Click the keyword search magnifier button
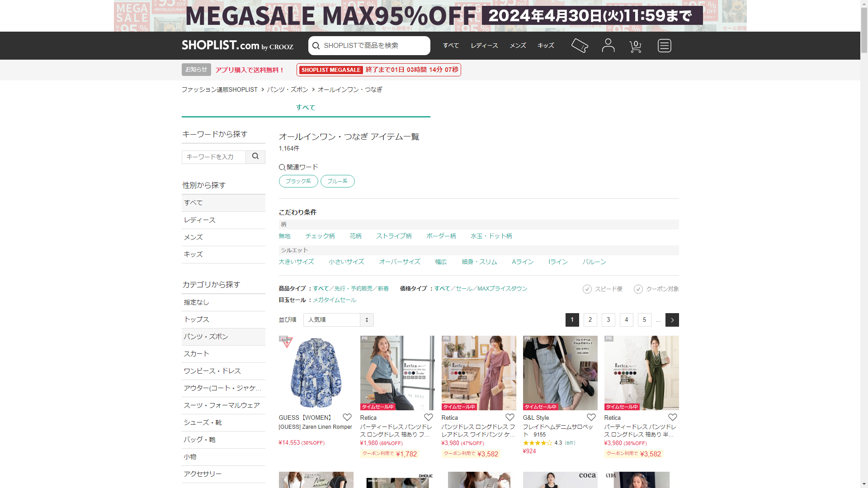The image size is (868, 488). pyautogui.click(x=255, y=156)
